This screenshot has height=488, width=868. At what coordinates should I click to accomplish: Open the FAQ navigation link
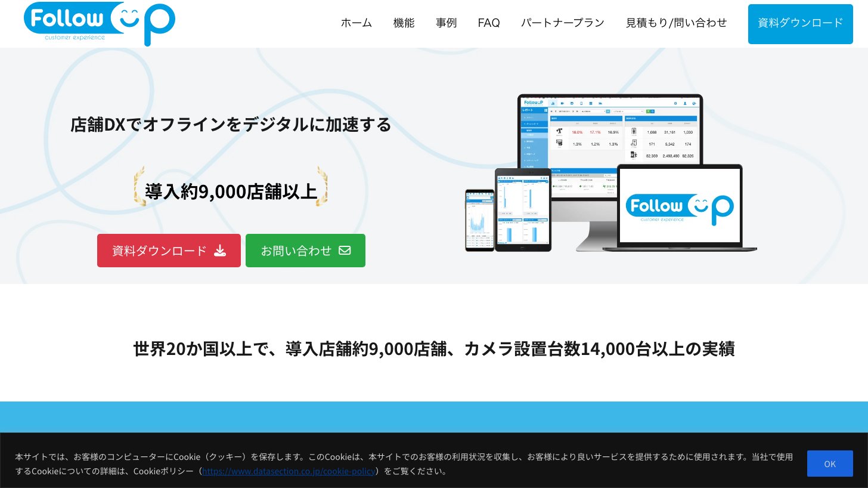pyautogui.click(x=489, y=23)
